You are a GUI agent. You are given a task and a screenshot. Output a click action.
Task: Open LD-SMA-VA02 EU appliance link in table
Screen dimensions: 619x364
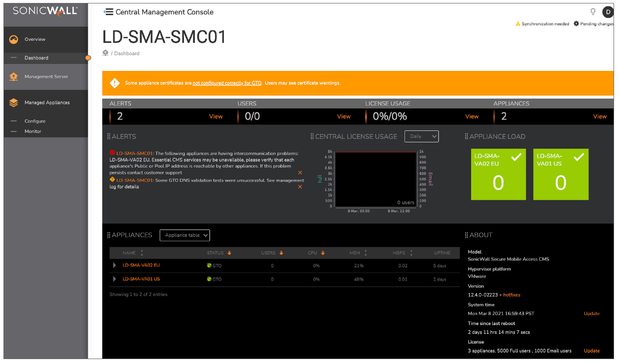pos(141,265)
